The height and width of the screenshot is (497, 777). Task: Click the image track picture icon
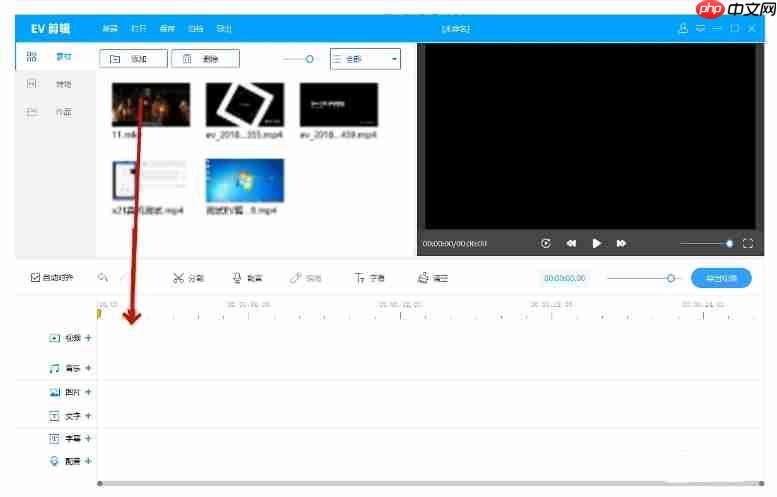(55, 392)
